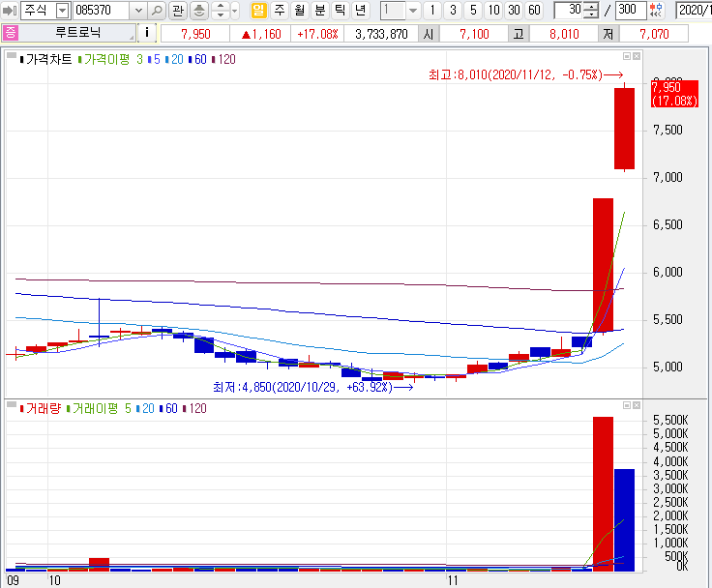This screenshot has height=588, width=712.
Task: Click the 11 month marker on axis
Action: 453,580
